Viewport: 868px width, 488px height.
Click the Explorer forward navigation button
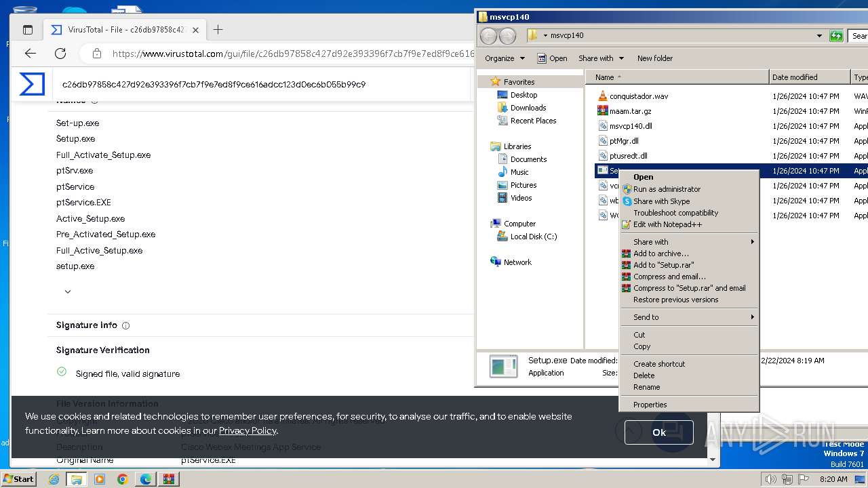point(507,36)
